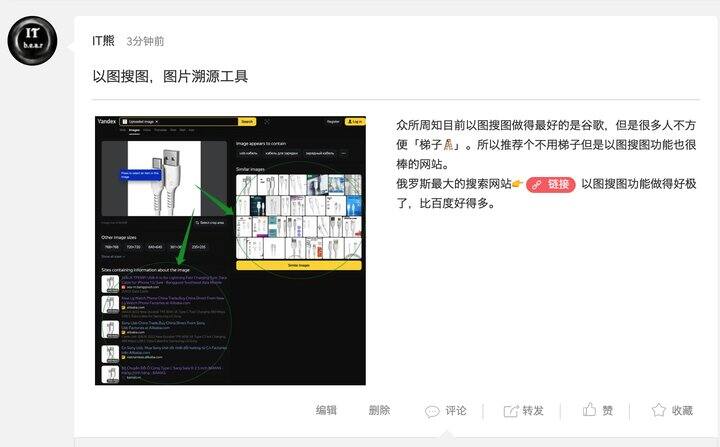This screenshot has height=447, width=720.
Task: Open post title 以图搜图，图片溯源工具
Action: click(x=170, y=76)
